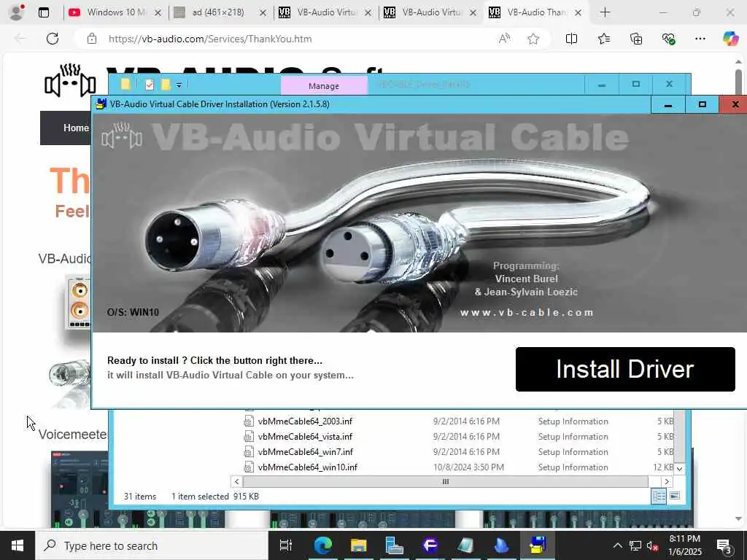Screen dimensions: 747x560
Task: Open File Explorer from taskbar
Action: point(359,545)
